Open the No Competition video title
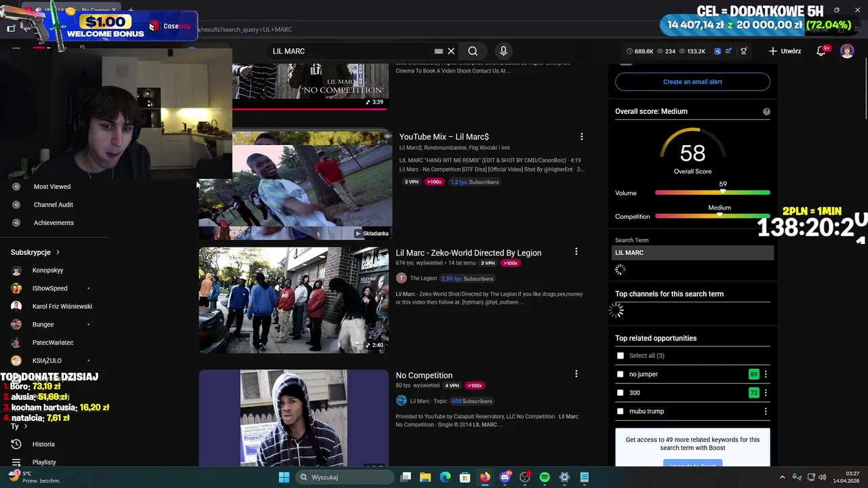Screen dimensions: 868x488 424,375
